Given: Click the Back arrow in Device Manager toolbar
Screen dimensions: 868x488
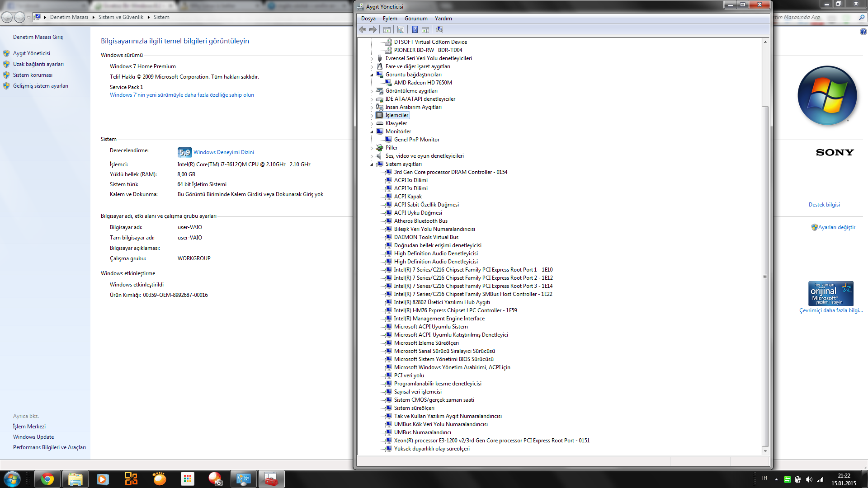Looking at the screenshot, I should point(363,30).
